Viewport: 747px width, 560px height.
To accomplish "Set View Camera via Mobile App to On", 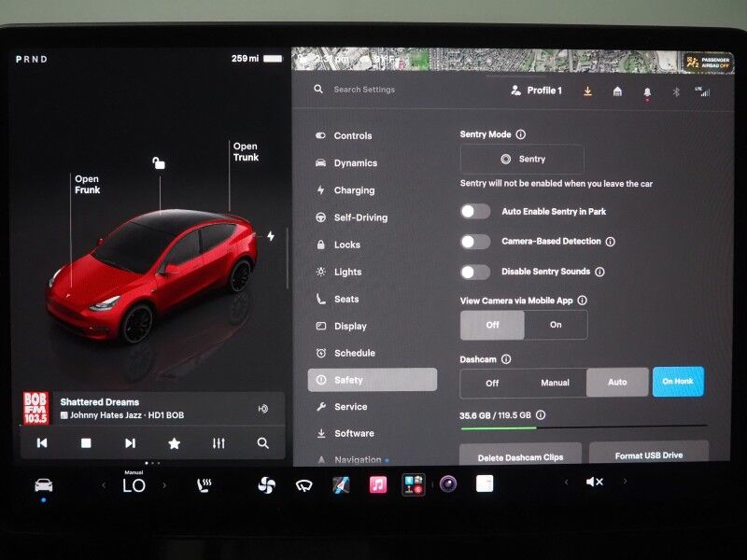I will click(x=556, y=325).
